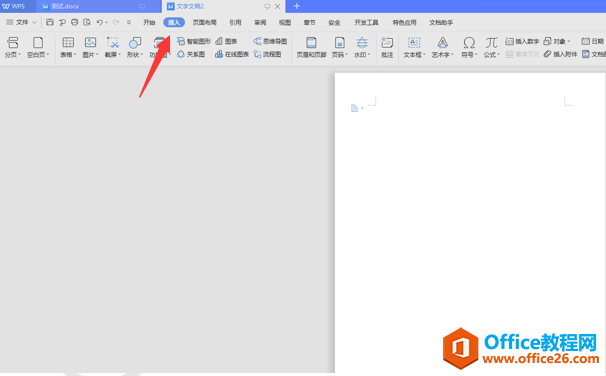The height and width of the screenshot is (376, 606).
Task: Expand the 文本框 text box dropdown
Action: click(424, 54)
